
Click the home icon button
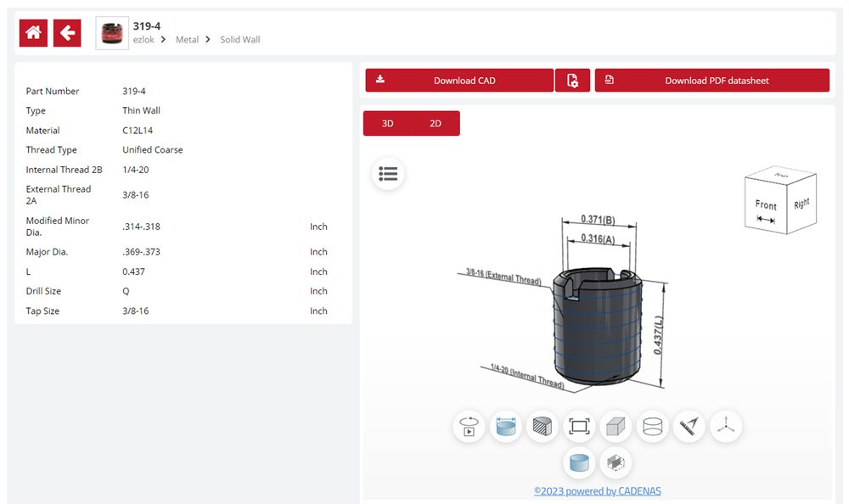click(x=34, y=33)
